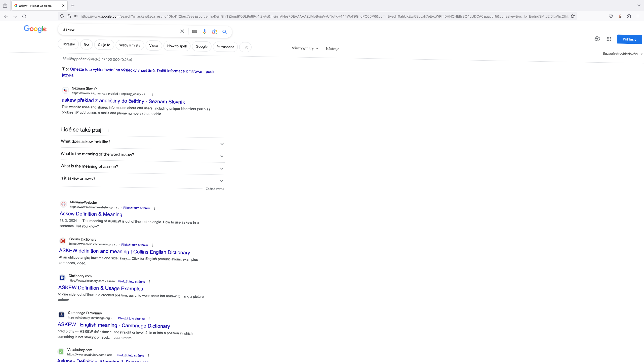Open the Google apps grid icon
644x362 pixels.
point(609,39)
